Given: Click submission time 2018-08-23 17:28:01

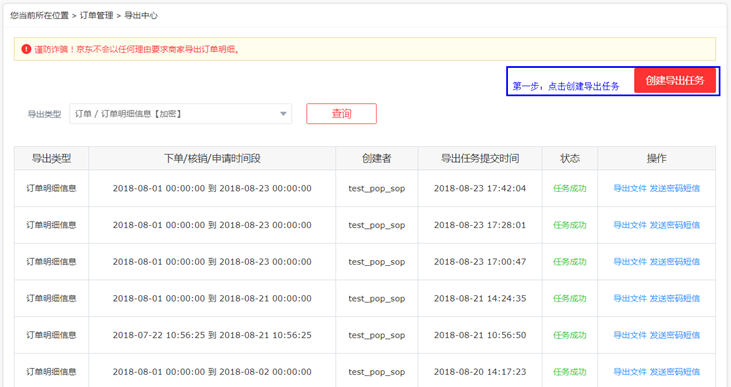Looking at the screenshot, I should [x=480, y=225].
